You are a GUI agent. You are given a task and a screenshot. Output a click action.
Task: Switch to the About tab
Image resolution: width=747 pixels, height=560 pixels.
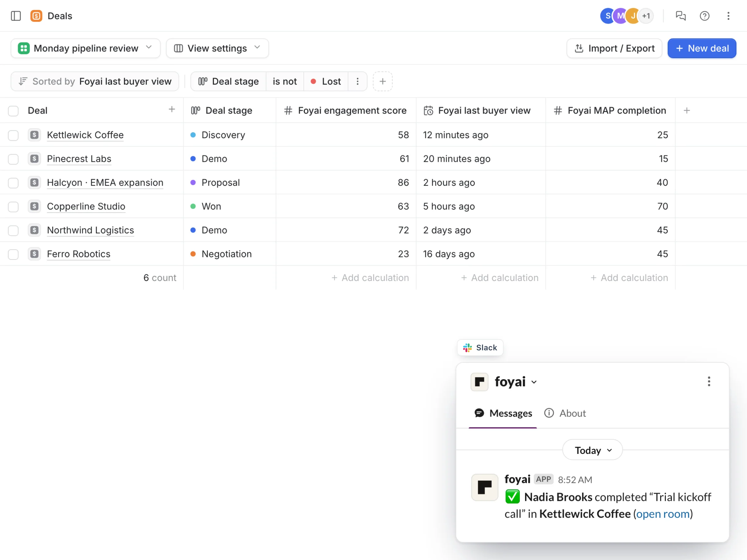point(565,413)
